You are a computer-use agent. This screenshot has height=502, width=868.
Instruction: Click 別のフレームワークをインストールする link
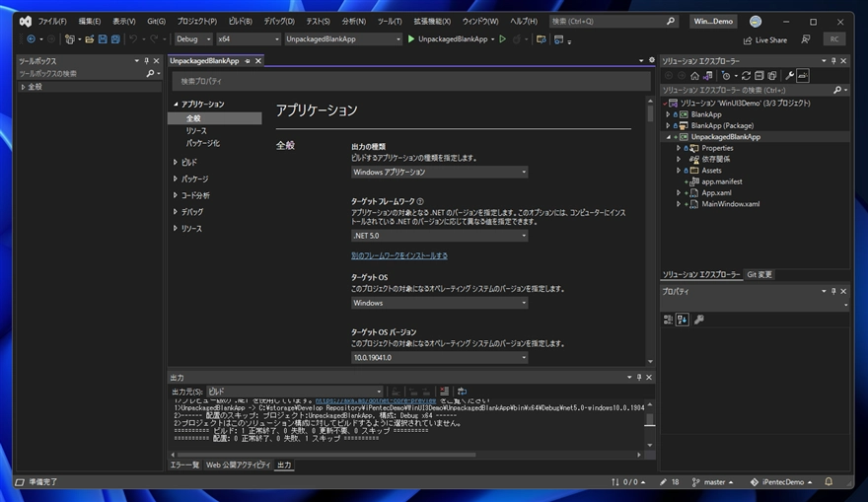point(399,255)
